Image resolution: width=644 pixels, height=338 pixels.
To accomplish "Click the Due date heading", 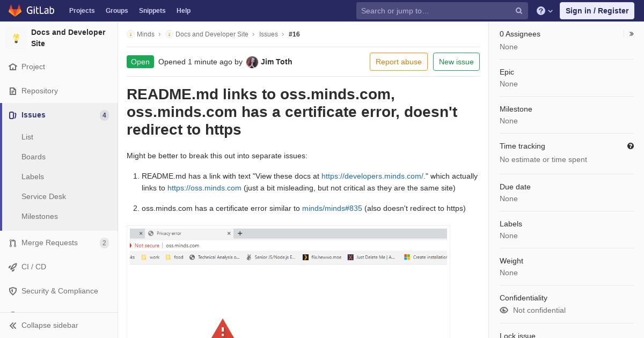I will click(515, 187).
